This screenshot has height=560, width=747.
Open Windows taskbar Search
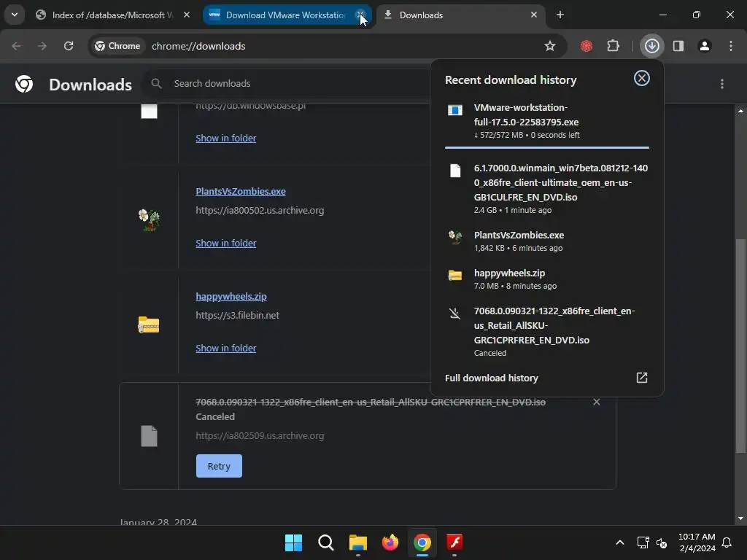coord(326,542)
